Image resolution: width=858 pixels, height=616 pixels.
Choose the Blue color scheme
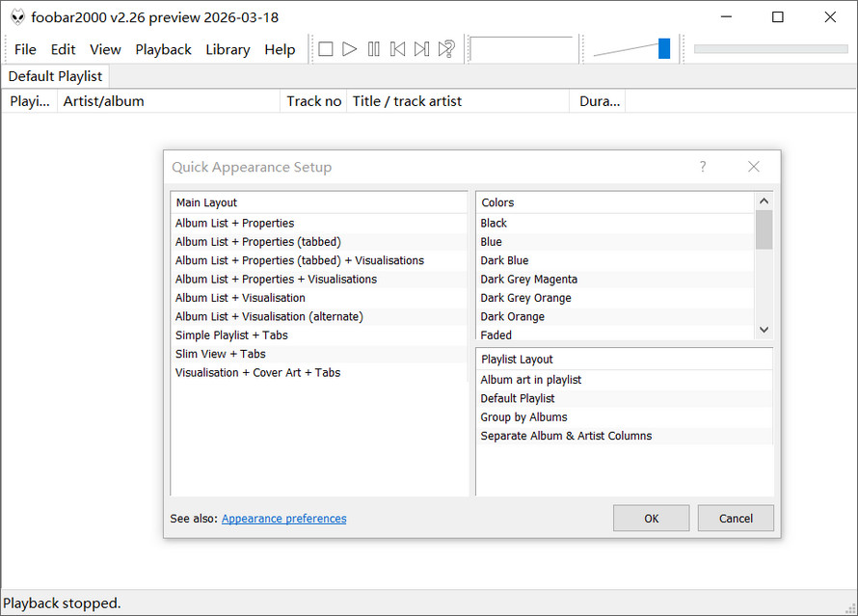click(x=616, y=242)
